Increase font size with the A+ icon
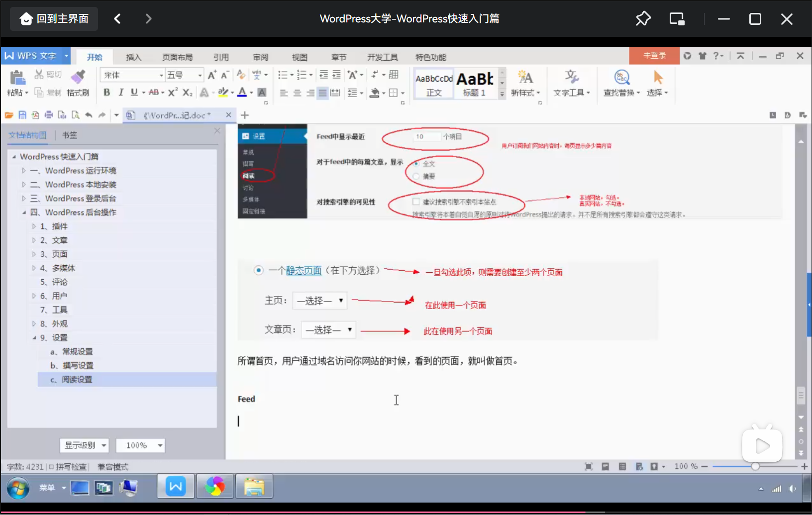The image size is (812, 515). coord(212,75)
